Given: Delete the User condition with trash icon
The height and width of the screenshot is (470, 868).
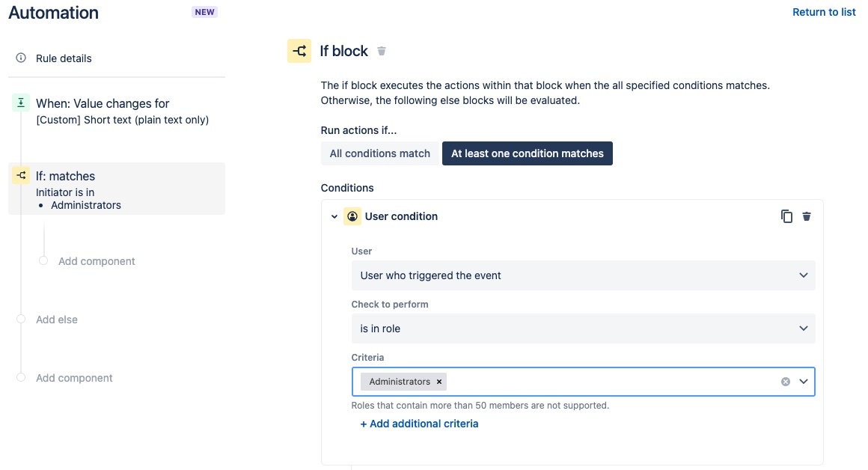Looking at the screenshot, I should pyautogui.click(x=807, y=216).
